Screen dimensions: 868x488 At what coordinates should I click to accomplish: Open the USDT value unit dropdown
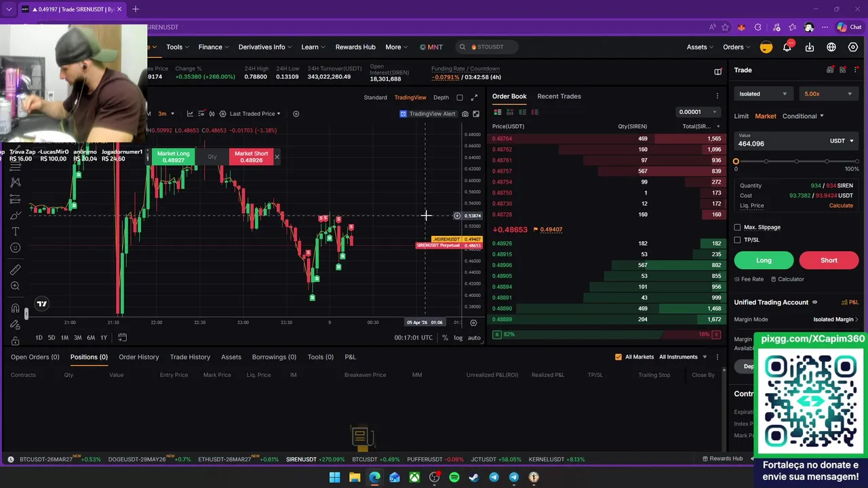[842, 141]
